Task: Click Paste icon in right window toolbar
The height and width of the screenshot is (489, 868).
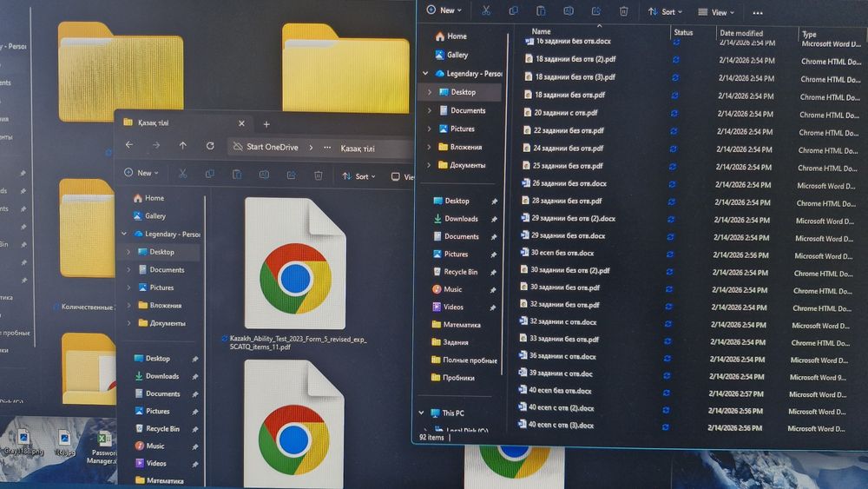Action: point(541,10)
